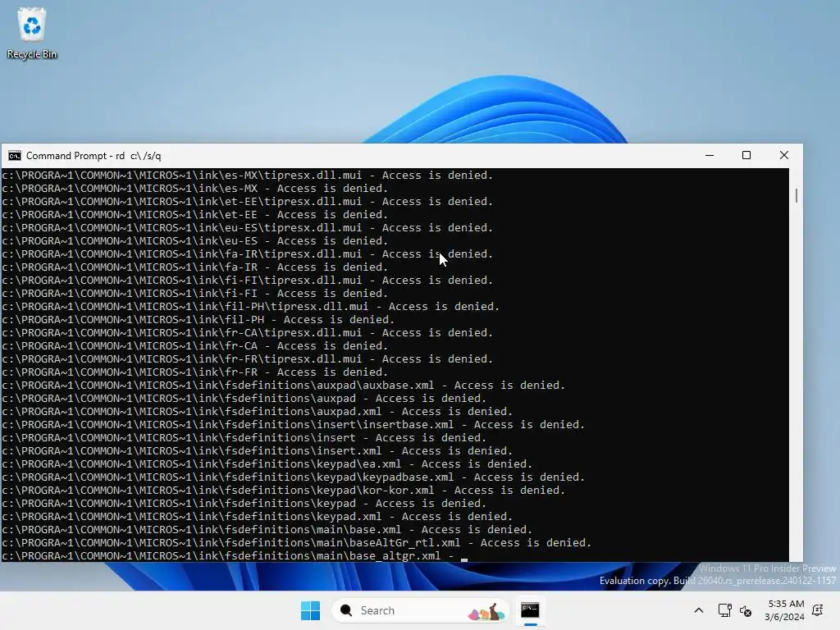
Task: Click the auxpad\auxbase.xml line
Action: tap(283, 386)
